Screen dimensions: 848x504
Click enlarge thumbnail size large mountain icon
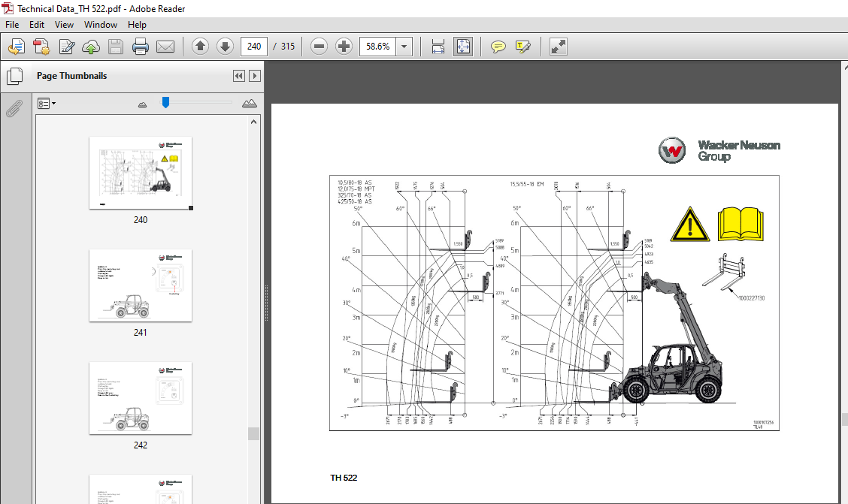pos(250,103)
